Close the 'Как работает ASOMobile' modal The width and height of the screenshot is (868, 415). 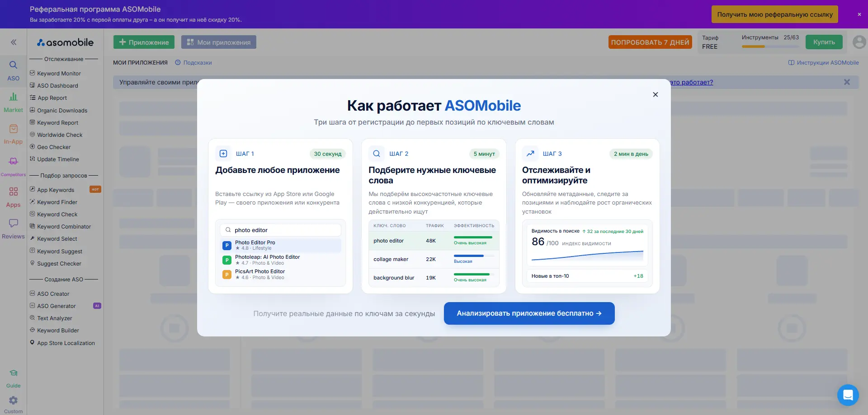[656, 94]
